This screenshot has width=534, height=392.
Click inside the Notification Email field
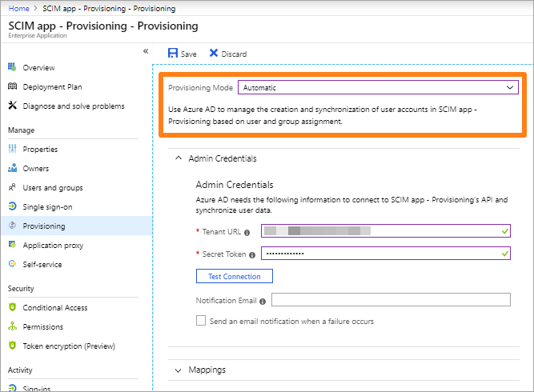391,299
